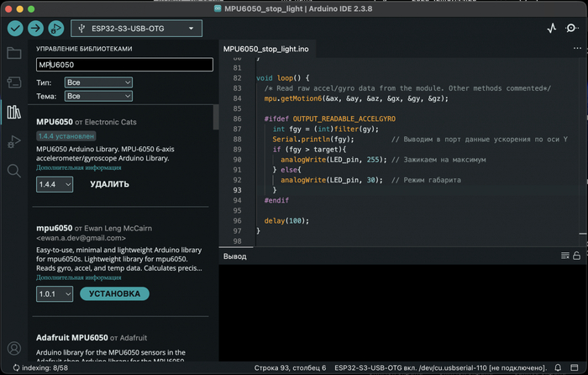
Task: Click line number 82 in the gutter
Action: tap(237, 78)
